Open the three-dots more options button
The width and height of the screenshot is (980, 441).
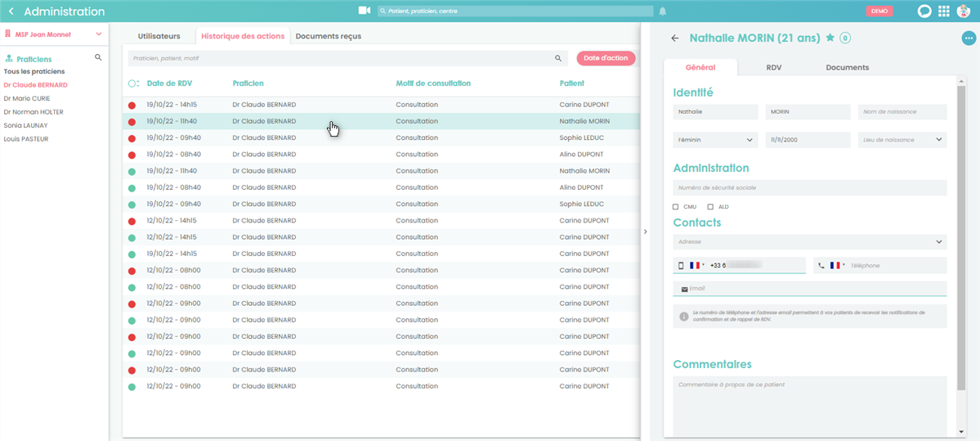[969, 38]
